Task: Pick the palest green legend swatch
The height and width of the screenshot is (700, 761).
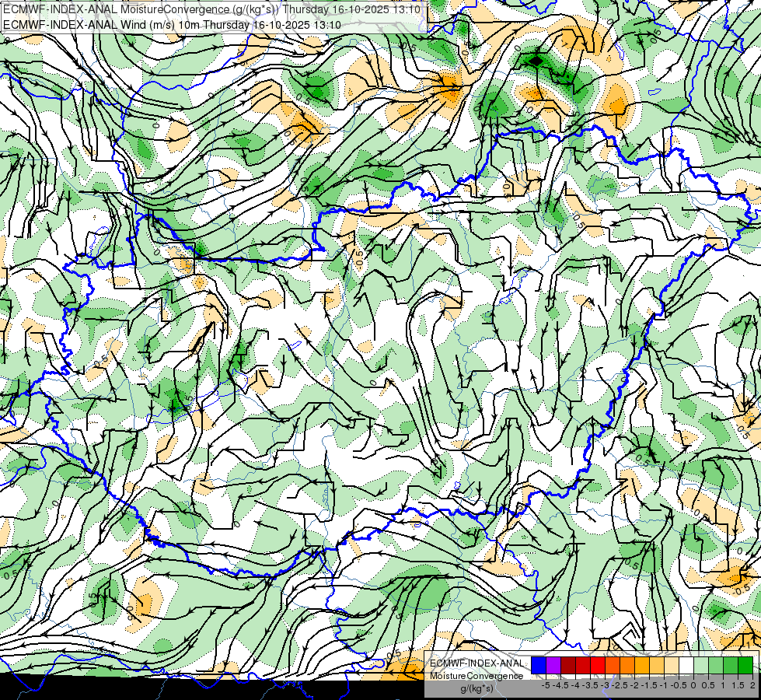Action: 701,665
